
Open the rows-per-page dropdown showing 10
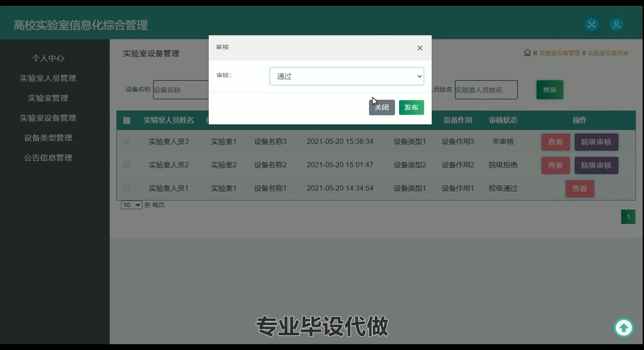(x=131, y=205)
